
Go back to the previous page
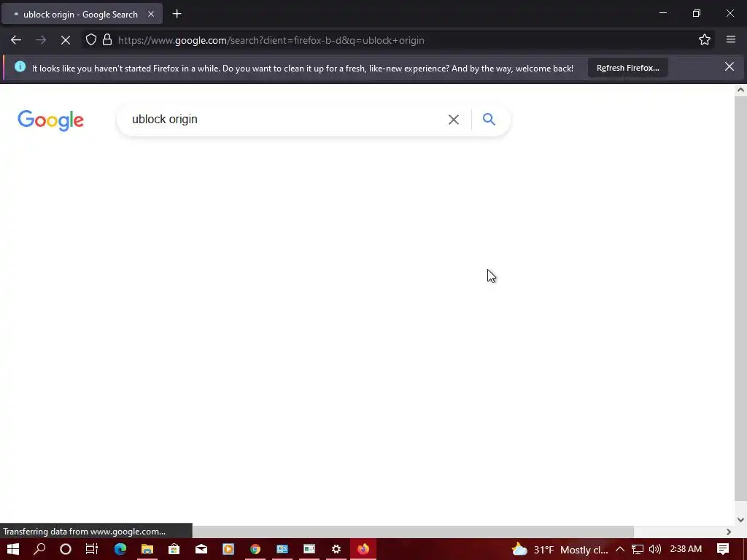point(16,41)
